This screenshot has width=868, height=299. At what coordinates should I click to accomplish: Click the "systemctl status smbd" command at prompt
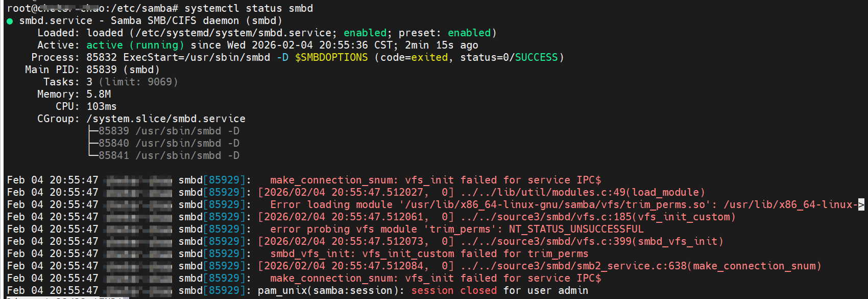249,9
